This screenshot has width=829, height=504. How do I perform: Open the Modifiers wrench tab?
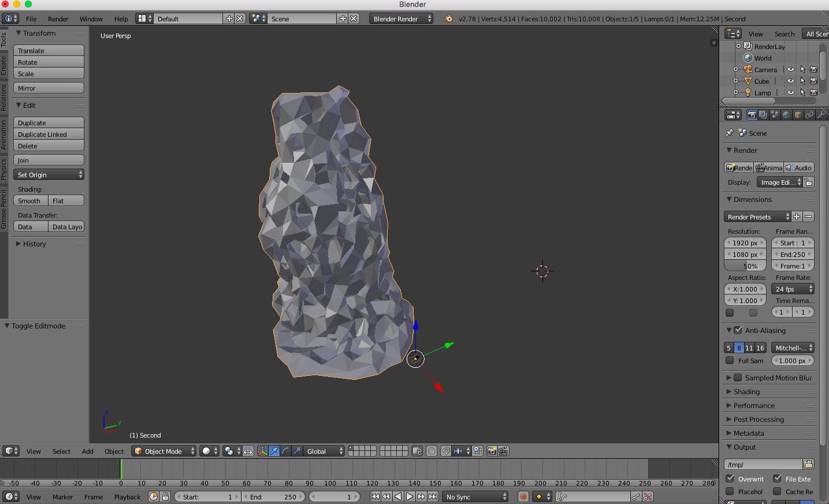click(x=821, y=115)
